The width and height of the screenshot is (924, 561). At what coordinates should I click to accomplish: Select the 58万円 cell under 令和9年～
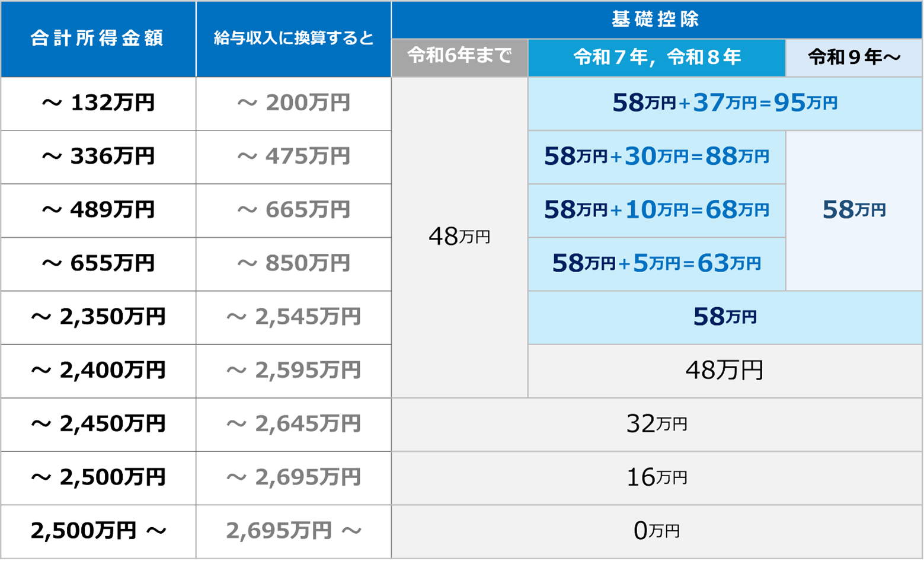click(x=854, y=211)
